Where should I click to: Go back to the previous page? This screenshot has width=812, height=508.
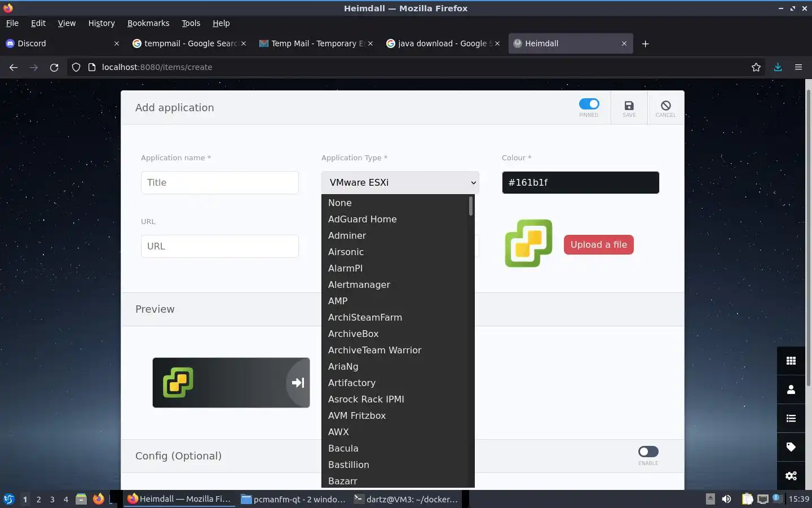[x=14, y=67]
